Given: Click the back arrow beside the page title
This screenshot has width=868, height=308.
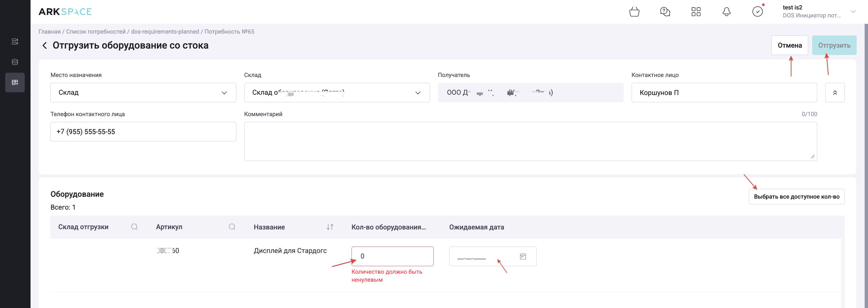Looking at the screenshot, I should coord(44,46).
